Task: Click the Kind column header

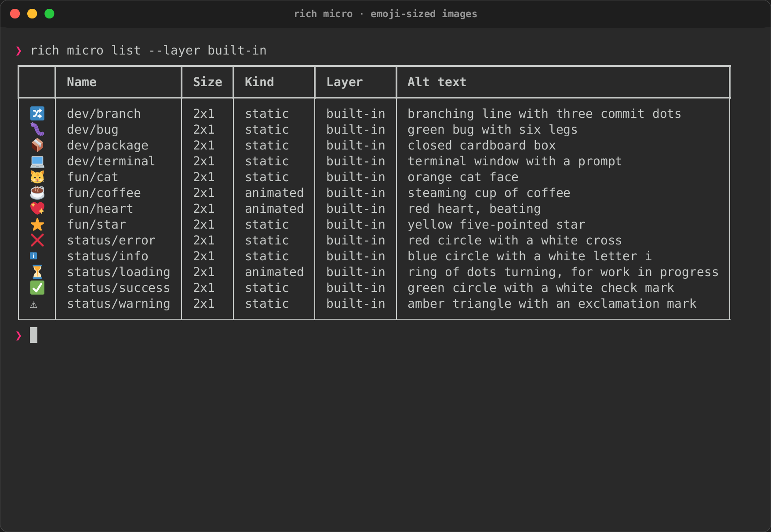Action: 259,82
